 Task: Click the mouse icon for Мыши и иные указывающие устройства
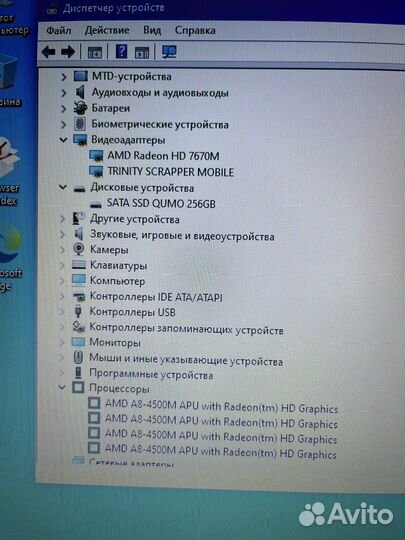pyautogui.click(x=78, y=357)
